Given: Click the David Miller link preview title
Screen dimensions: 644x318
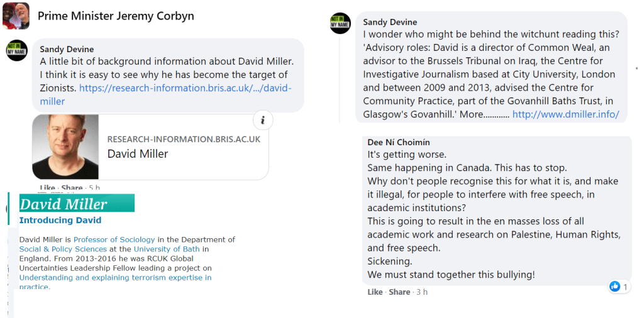Looking at the screenshot, I should pos(138,153).
